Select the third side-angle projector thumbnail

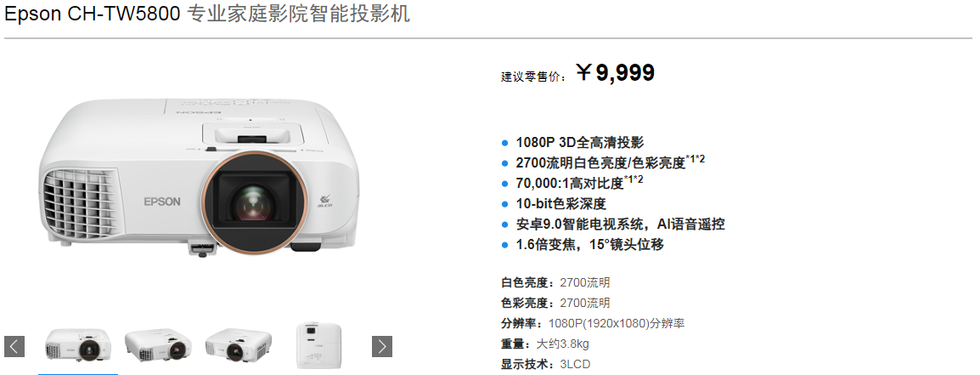click(x=239, y=345)
